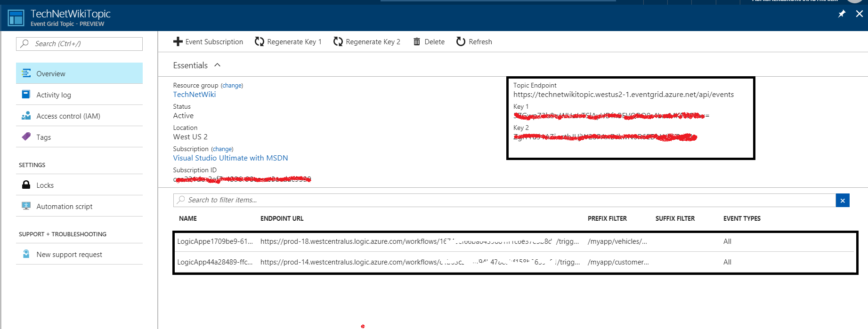Click the Activity log icon
The width and height of the screenshot is (868, 329).
[26, 95]
